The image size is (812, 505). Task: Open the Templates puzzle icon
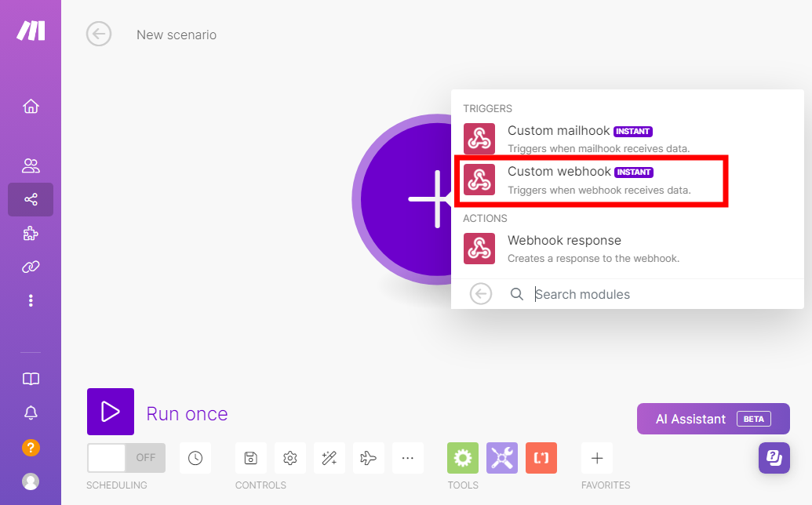[x=31, y=234]
